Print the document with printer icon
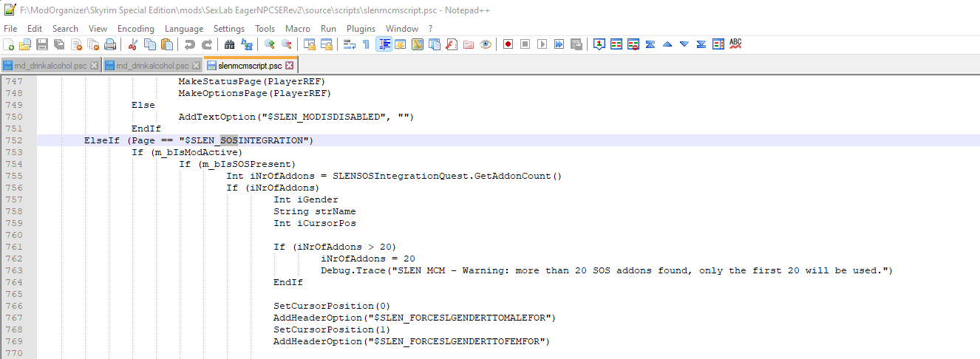 pos(110,44)
